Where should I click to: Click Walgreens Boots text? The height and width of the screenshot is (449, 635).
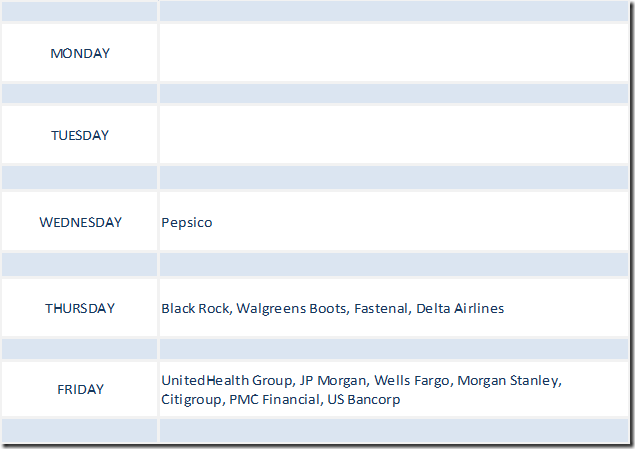pyautogui.click(x=291, y=308)
